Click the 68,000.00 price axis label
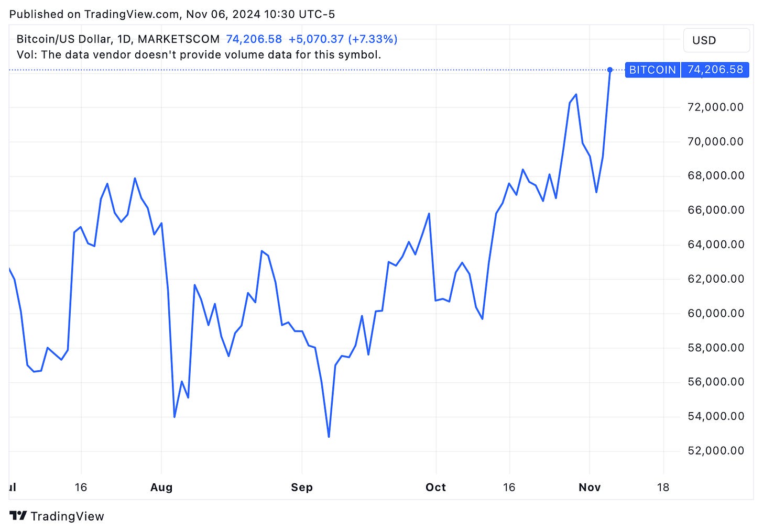This screenshot has width=763, height=532. (x=715, y=175)
